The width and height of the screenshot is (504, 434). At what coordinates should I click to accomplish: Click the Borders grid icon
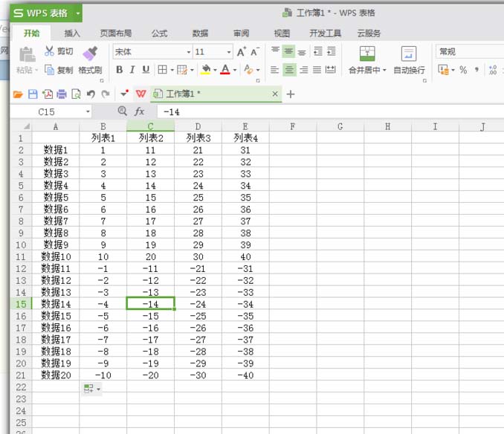coord(162,69)
